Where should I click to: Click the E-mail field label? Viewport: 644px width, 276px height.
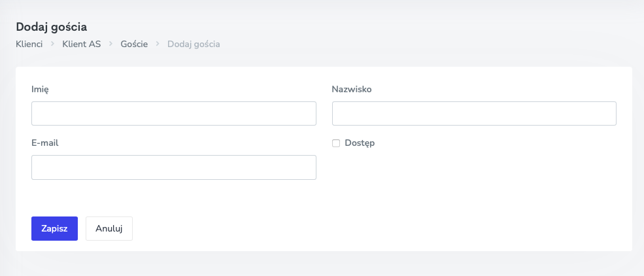click(x=45, y=143)
